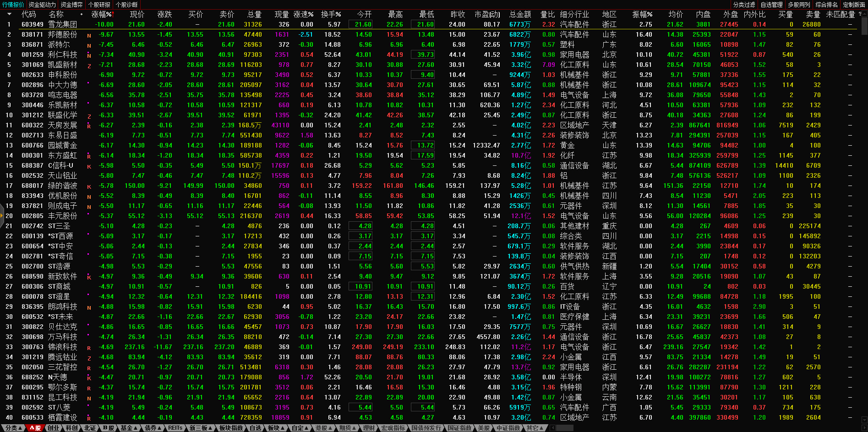Switch to 个股诊断 tab
Image resolution: width=868 pixels, height=432 pixels.
tap(127, 5)
